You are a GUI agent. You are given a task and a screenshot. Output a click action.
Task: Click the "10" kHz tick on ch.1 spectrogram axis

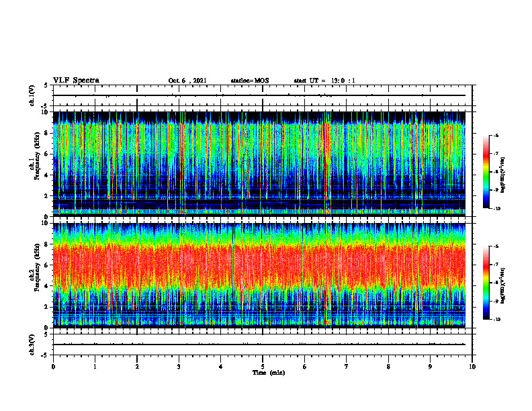[x=46, y=112]
